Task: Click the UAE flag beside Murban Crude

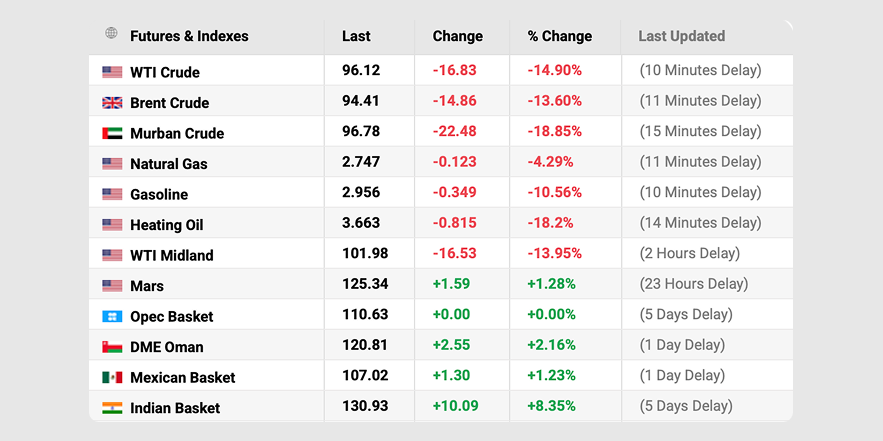Action: tap(112, 133)
